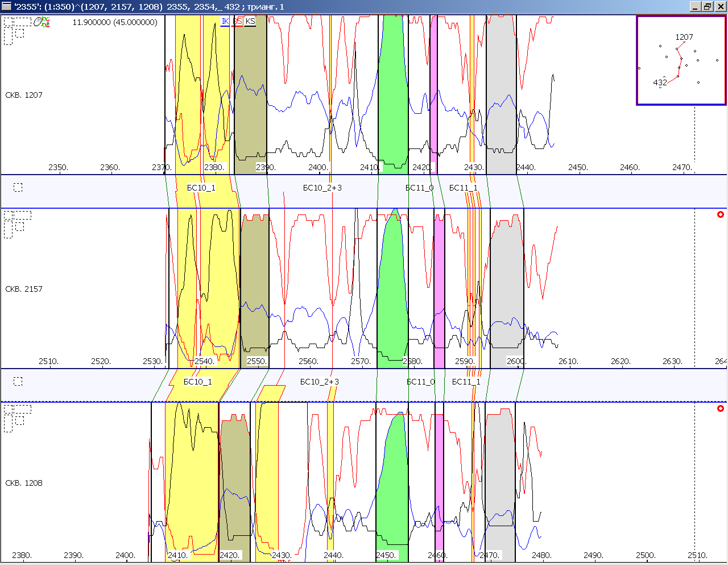Screen dimensions: 728x566
Task: Click red circle marker on well 2157 panel
Action: point(721,214)
